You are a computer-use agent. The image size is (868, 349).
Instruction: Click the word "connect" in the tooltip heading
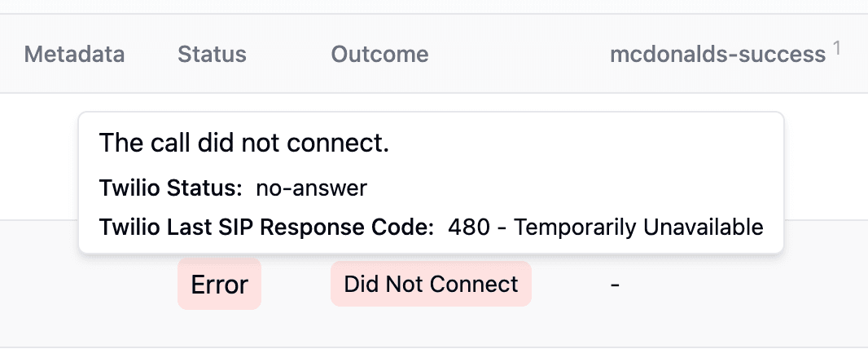346,144
